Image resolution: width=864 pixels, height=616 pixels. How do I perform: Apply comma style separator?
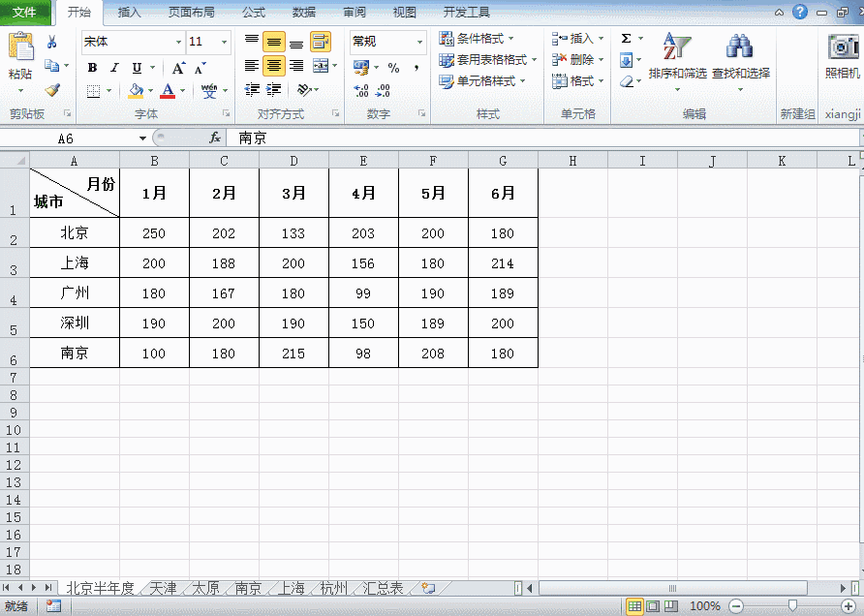click(x=417, y=69)
